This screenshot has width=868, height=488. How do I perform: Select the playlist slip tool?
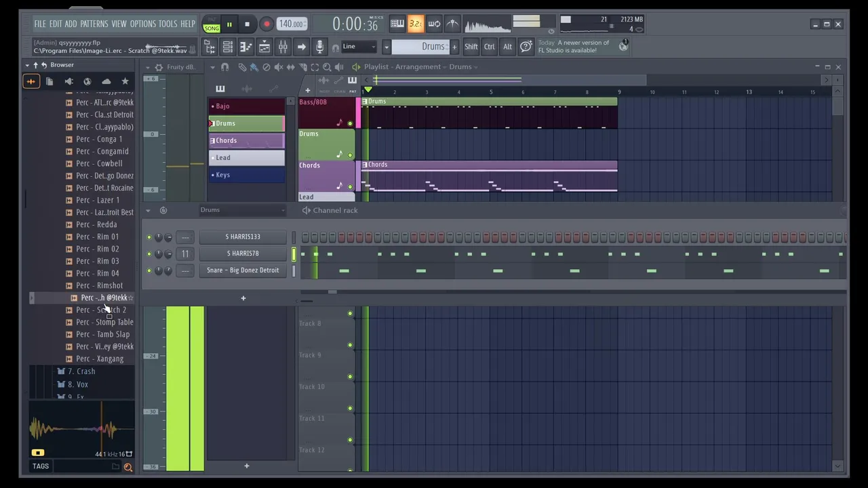[290, 67]
